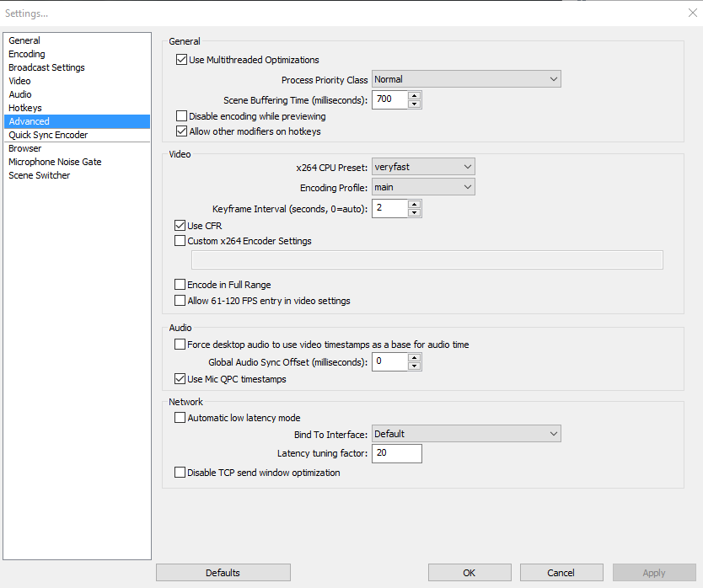Enable Disable encoding while previewing
The image size is (703, 588).
pyautogui.click(x=181, y=116)
